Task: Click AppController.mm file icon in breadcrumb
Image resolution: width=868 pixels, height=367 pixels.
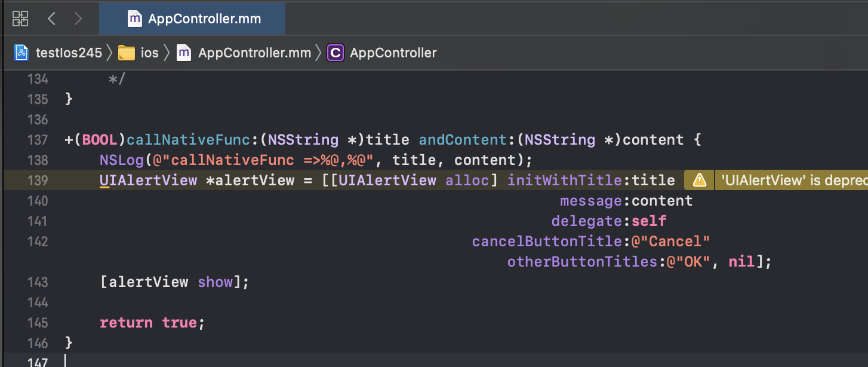Action: click(x=184, y=53)
